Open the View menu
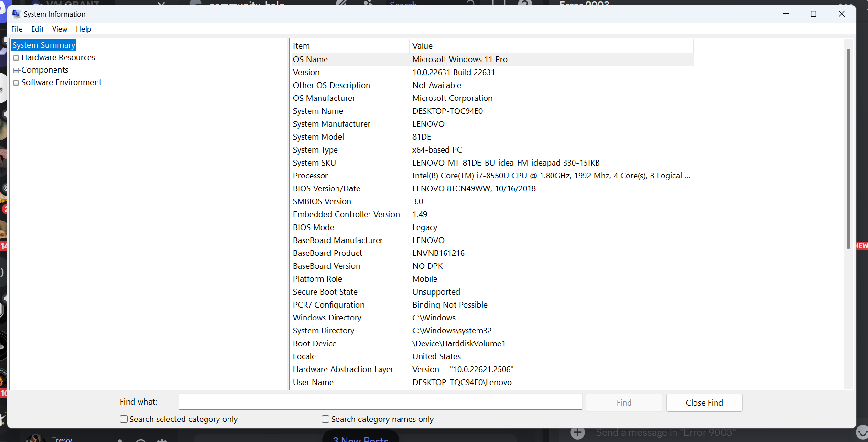The image size is (868, 442). pos(60,29)
